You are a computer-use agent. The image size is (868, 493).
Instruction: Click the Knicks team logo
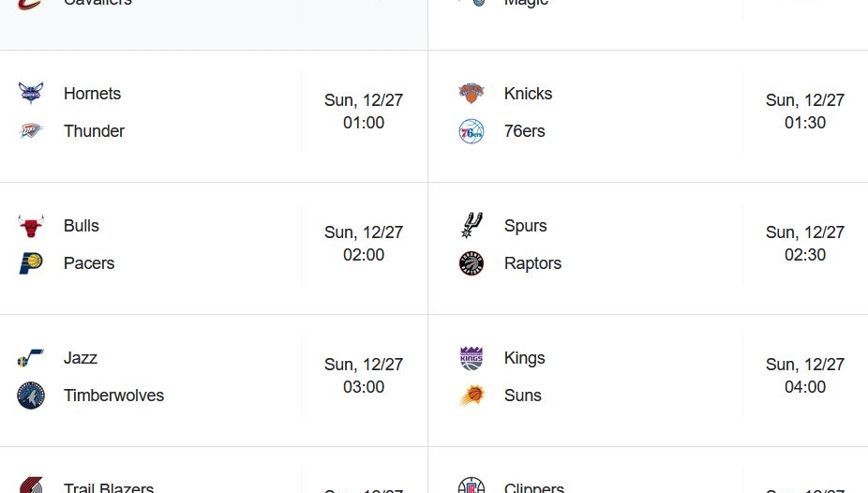(471, 94)
